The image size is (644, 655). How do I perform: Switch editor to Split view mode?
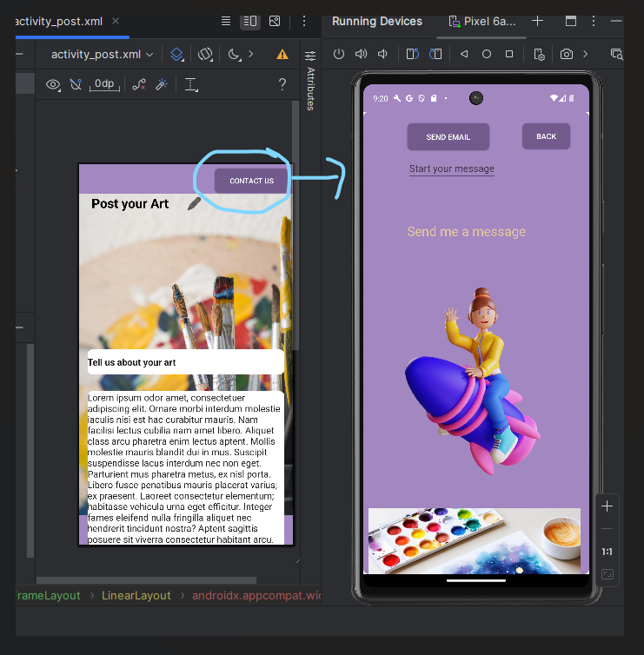(250, 21)
